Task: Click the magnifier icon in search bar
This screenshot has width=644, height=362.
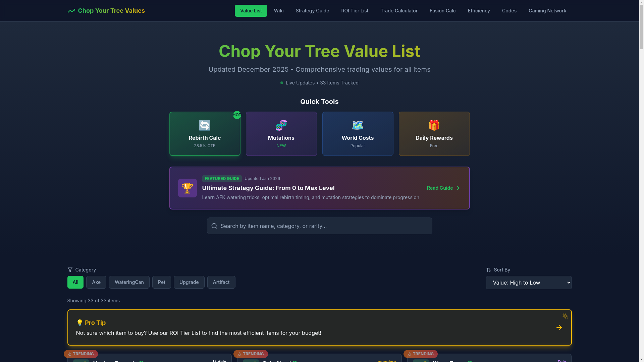Action: (x=214, y=226)
